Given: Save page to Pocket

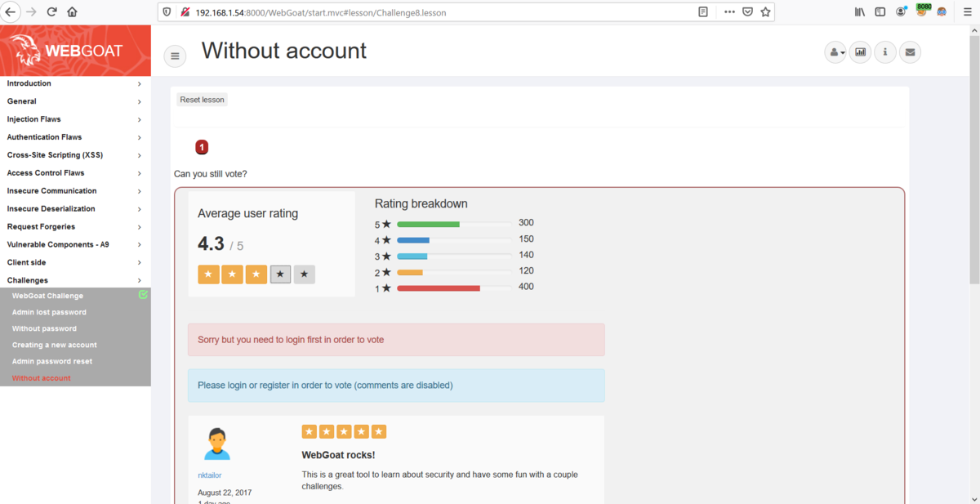Looking at the screenshot, I should click(x=747, y=12).
